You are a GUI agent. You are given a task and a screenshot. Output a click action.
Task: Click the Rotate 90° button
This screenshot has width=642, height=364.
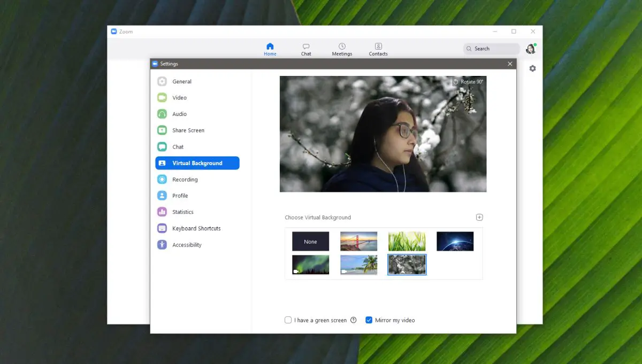[468, 82]
